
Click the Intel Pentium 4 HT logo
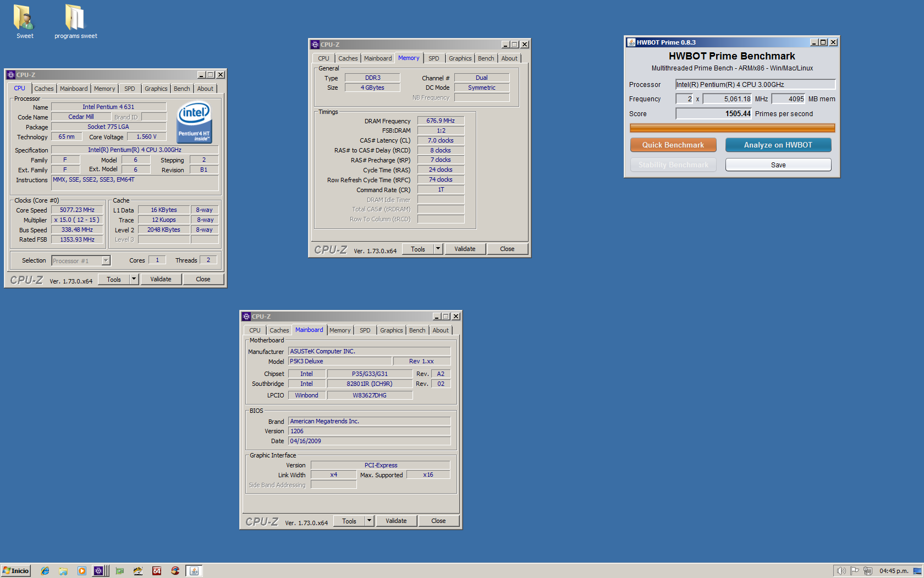click(x=194, y=122)
